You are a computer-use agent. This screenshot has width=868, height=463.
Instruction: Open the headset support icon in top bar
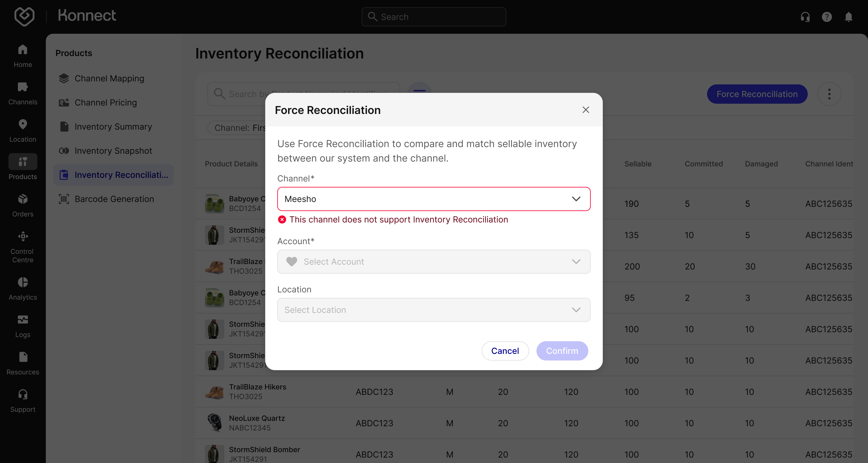pyautogui.click(x=805, y=17)
